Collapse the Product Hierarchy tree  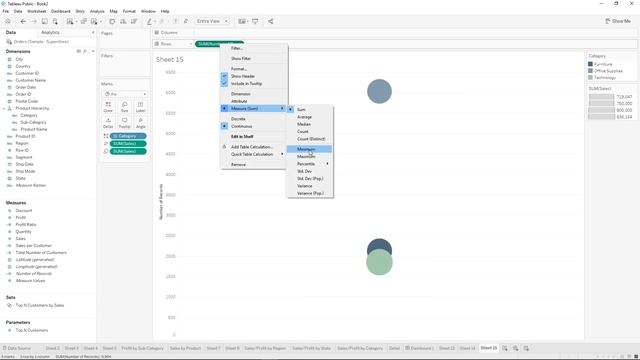[4, 109]
